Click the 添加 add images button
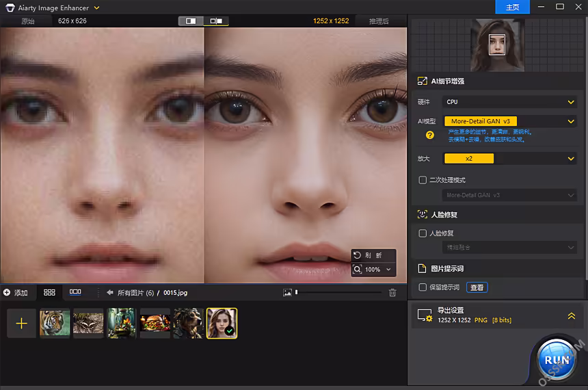This screenshot has width=588, height=390. point(15,292)
